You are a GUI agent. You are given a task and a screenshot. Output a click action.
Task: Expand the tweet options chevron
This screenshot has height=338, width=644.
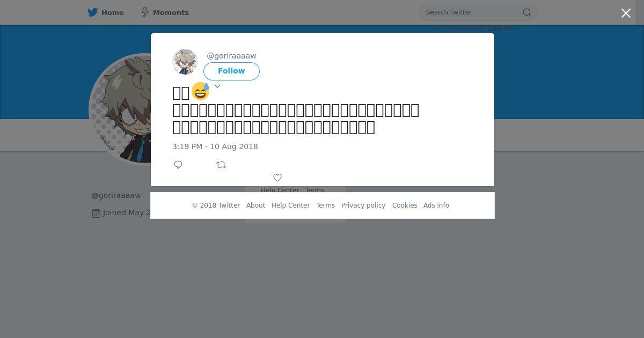[x=217, y=86]
